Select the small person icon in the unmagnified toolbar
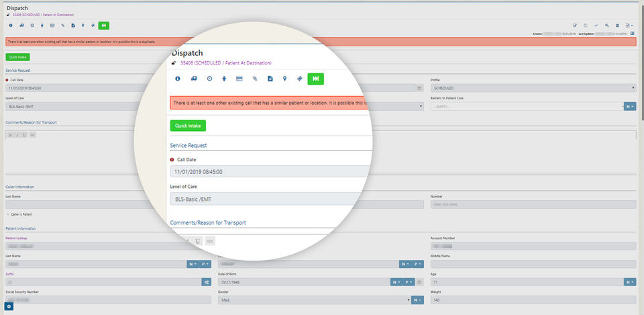This screenshot has height=315, width=644. pyautogui.click(x=42, y=26)
